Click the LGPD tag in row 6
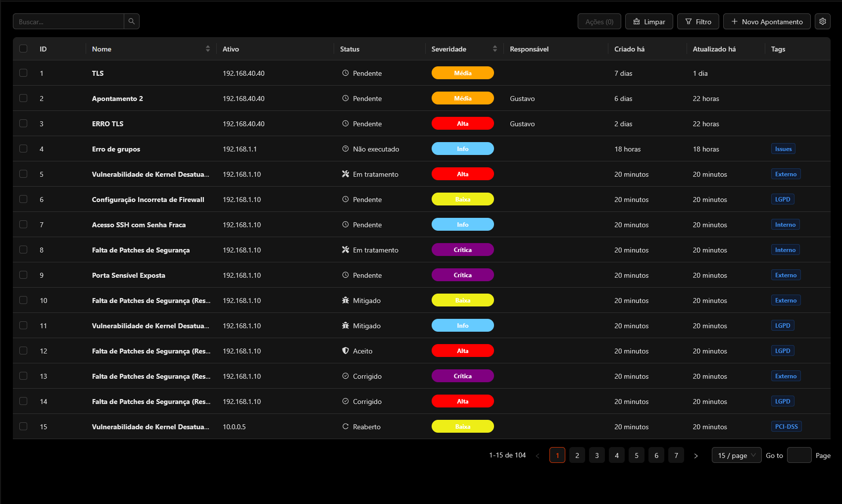The height and width of the screenshot is (504, 842). tap(783, 199)
